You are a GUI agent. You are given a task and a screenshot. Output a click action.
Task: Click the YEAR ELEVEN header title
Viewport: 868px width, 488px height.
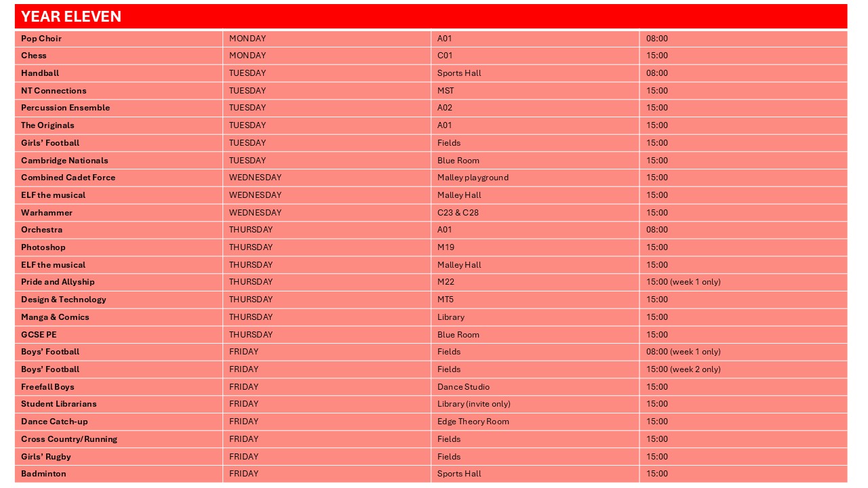(x=71, y=17)
